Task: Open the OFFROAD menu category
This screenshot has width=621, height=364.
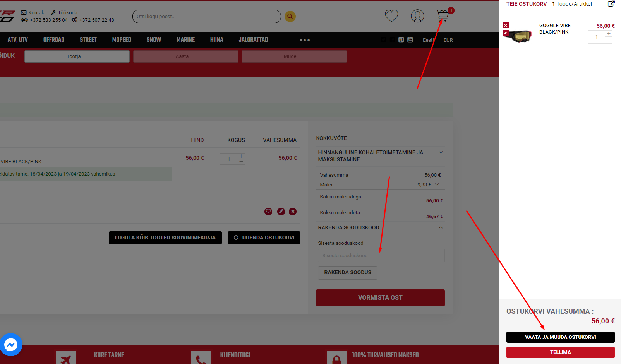Action: [54, 40]
